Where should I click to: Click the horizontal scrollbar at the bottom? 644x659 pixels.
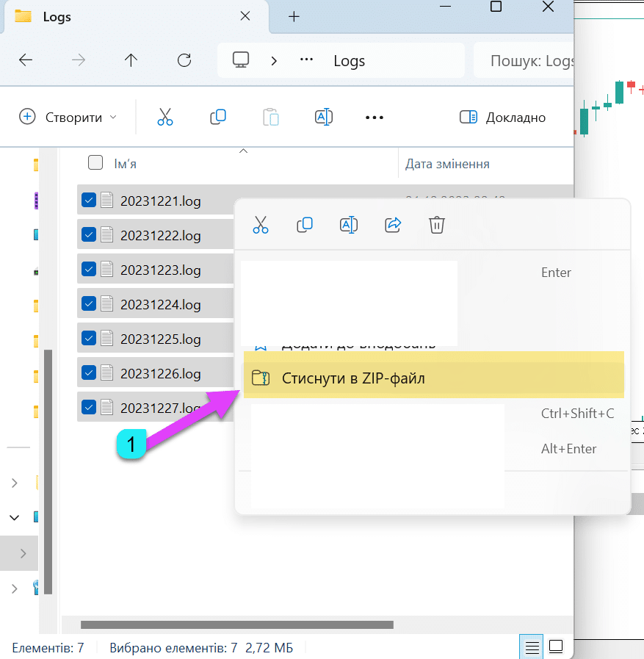[236, 625]
